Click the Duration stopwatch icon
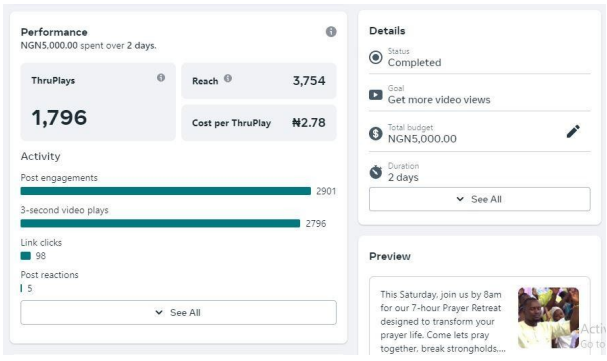The width and height of the screenshot is (607, 361). coord(376,171)
